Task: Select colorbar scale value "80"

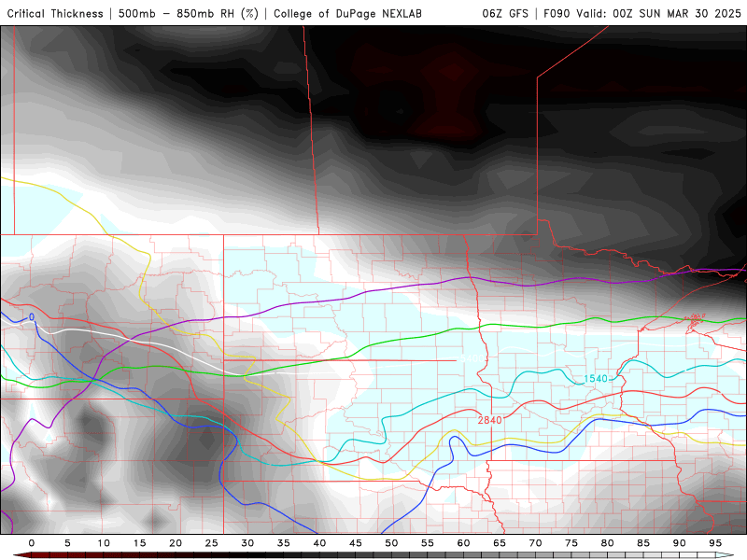Action: click(608, 543)
